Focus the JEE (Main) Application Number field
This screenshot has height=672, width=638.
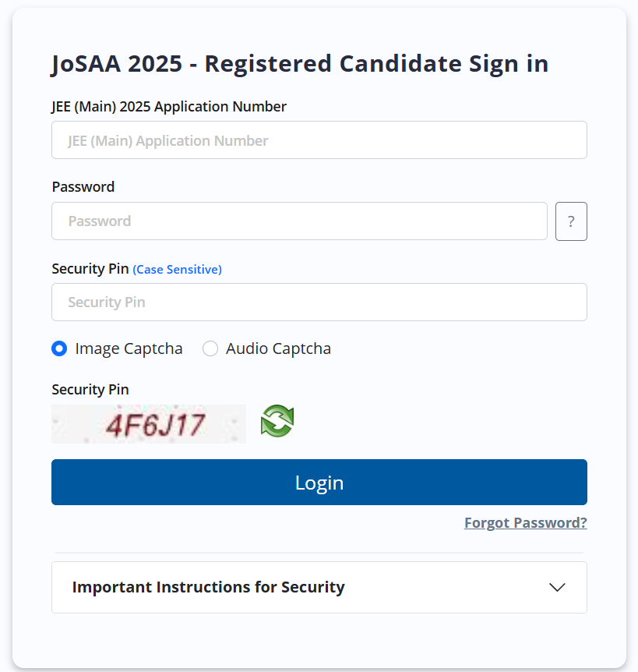(x=319, y=140)
